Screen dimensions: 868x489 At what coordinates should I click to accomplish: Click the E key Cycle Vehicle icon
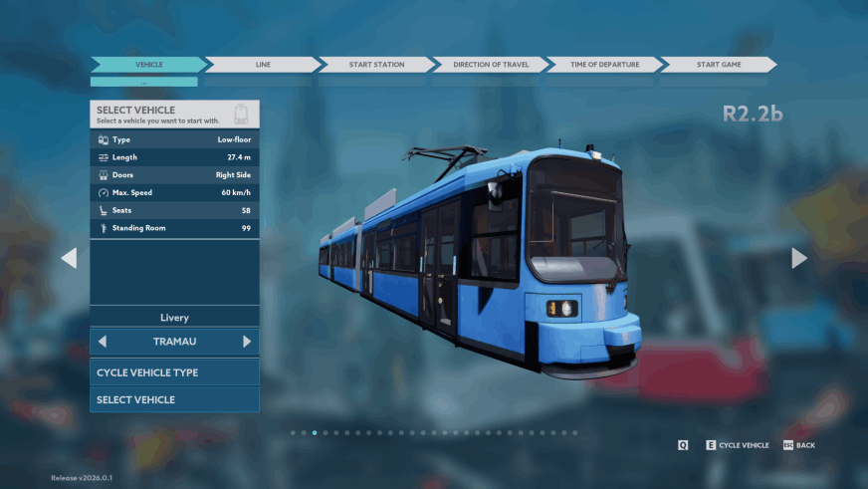711,445
